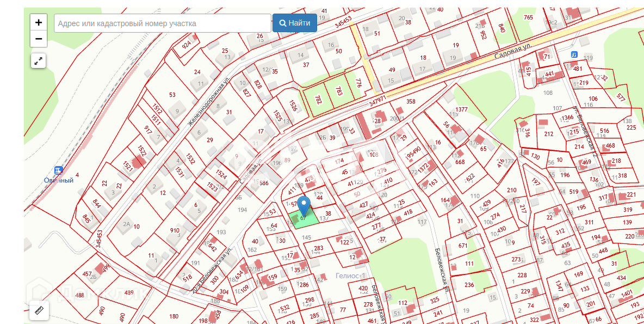The width and height of the screenshot is (644, 324).
Task: Select parcel 910
Action: (x=175, y=231)
